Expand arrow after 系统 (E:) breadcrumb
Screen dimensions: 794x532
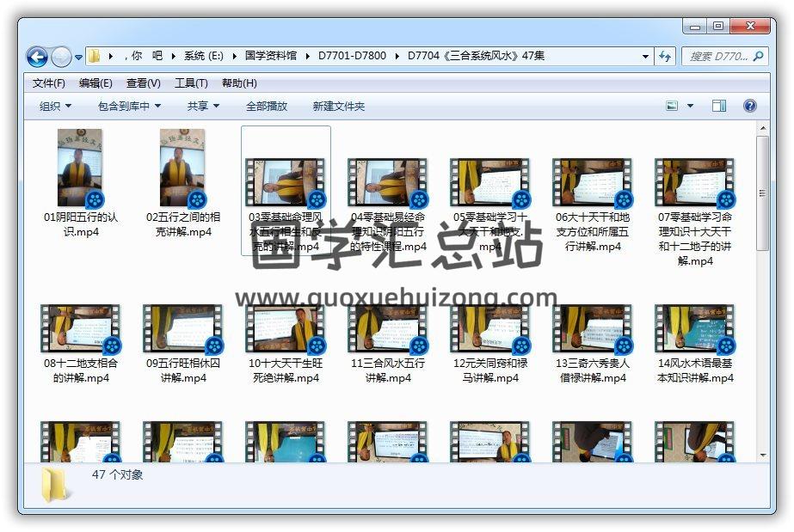(234, 56)
